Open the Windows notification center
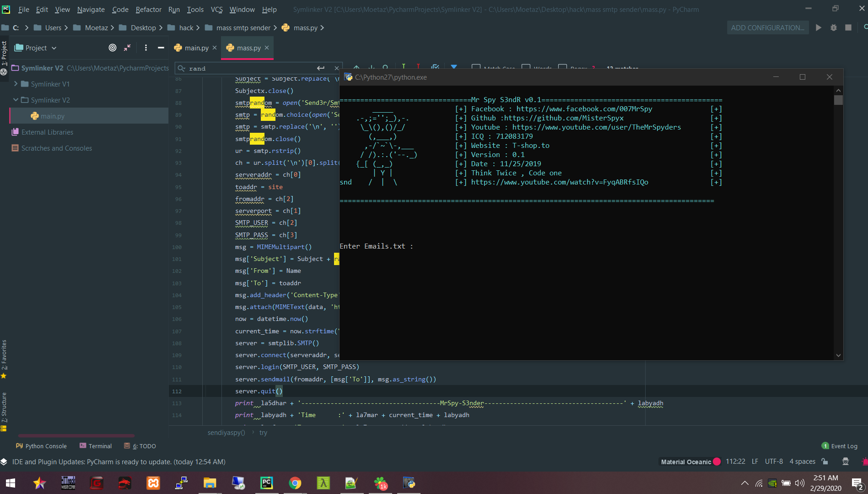 pos(857,483)
